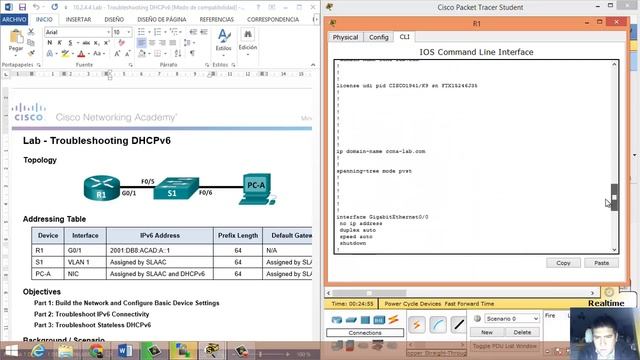The image size is (640, 360).
Task: Center the paragraph text
Action: [x=152, y=42]
